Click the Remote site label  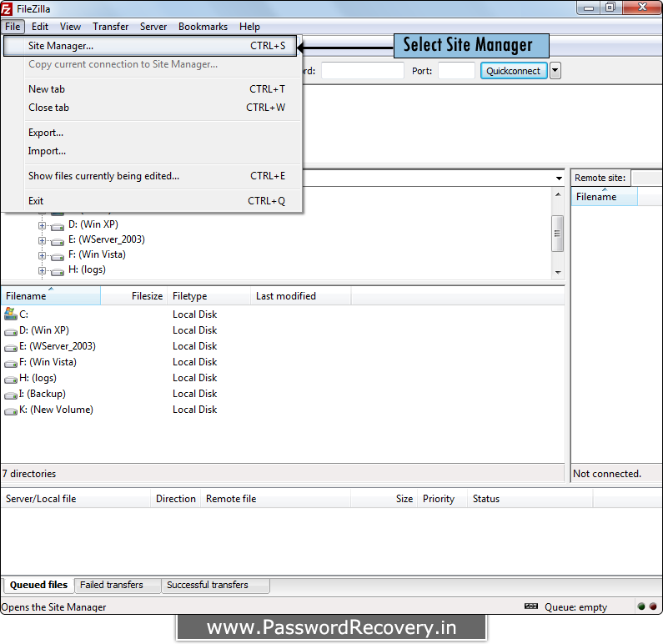[600, 178]
